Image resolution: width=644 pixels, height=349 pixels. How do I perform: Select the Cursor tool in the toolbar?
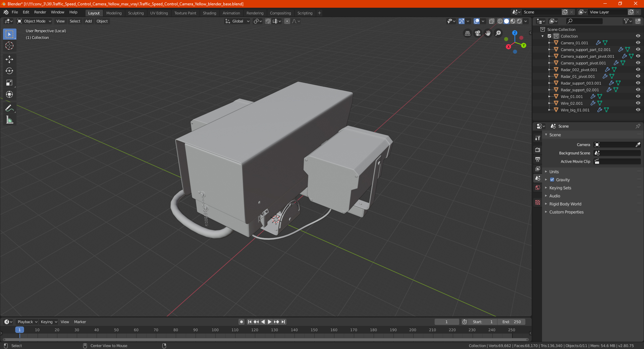(x=9, y=46)
